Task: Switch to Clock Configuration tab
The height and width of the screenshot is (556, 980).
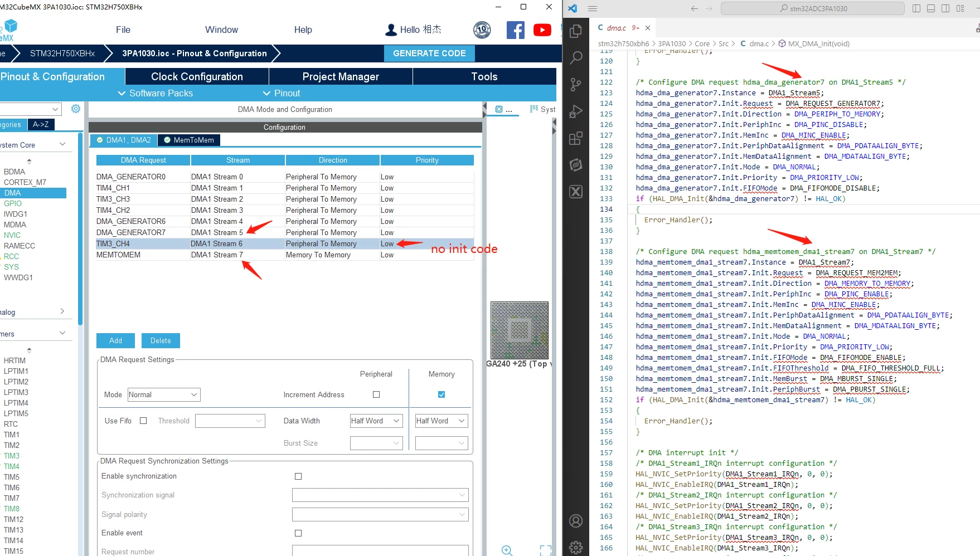Action: point(197,76)
